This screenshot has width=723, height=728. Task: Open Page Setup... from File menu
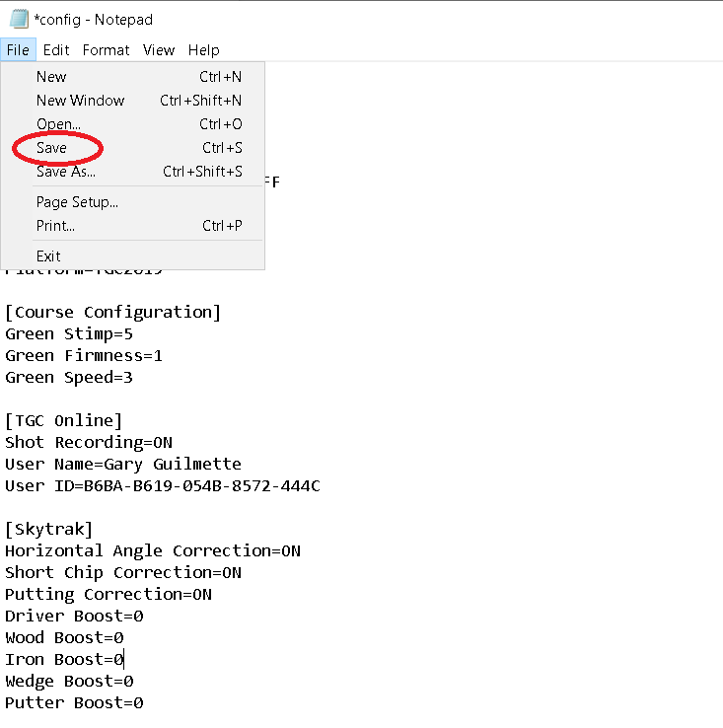coord(133,202)
